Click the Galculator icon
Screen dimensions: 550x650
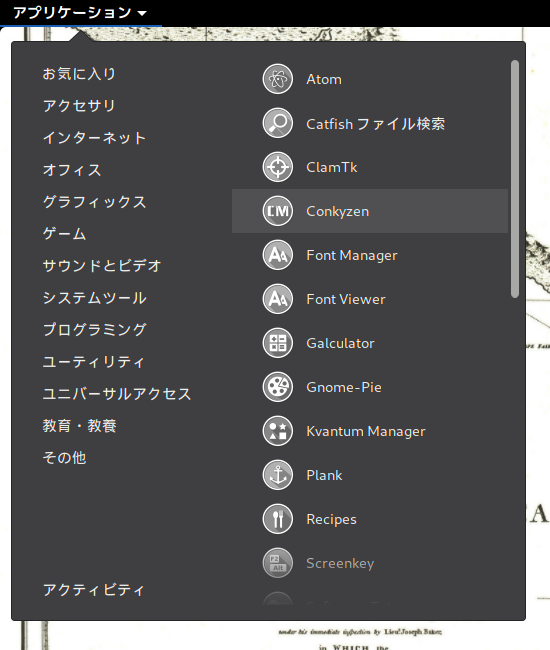tap(278, 343)
